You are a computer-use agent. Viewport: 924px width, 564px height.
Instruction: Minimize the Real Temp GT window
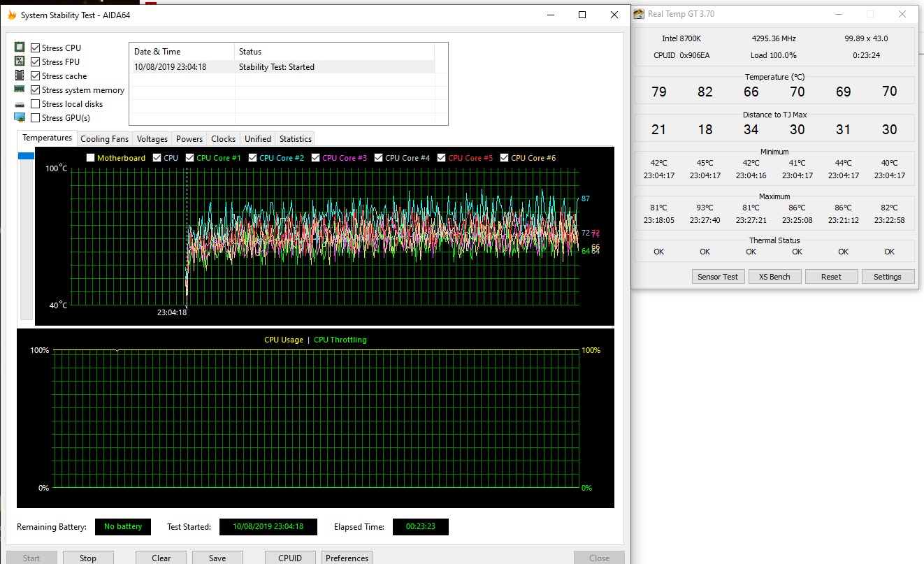pos(839,14)
